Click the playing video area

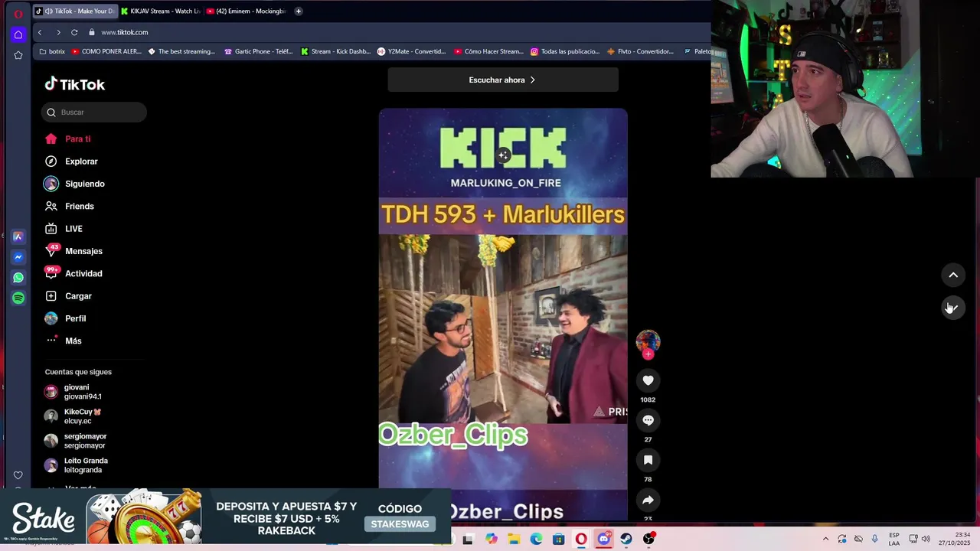point(503,314)
